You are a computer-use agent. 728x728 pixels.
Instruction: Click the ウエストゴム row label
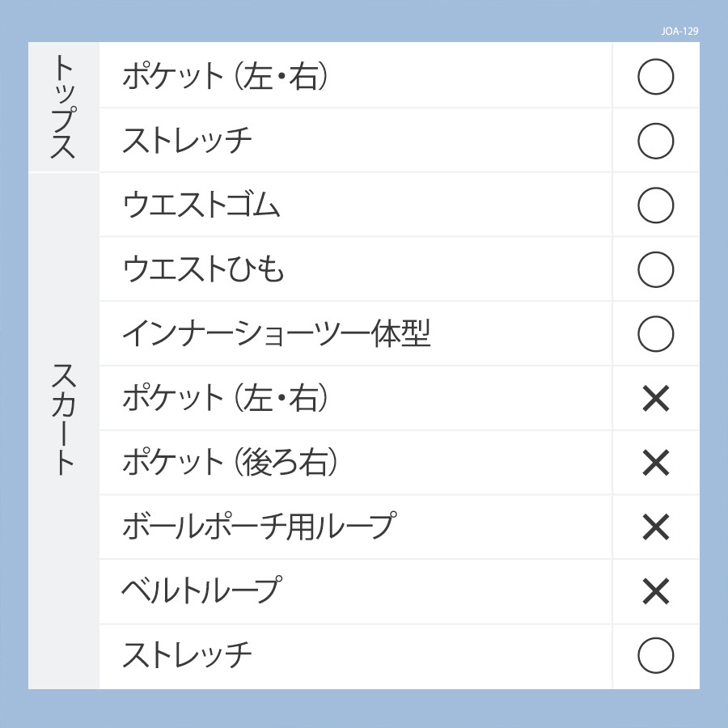point(201,205)
